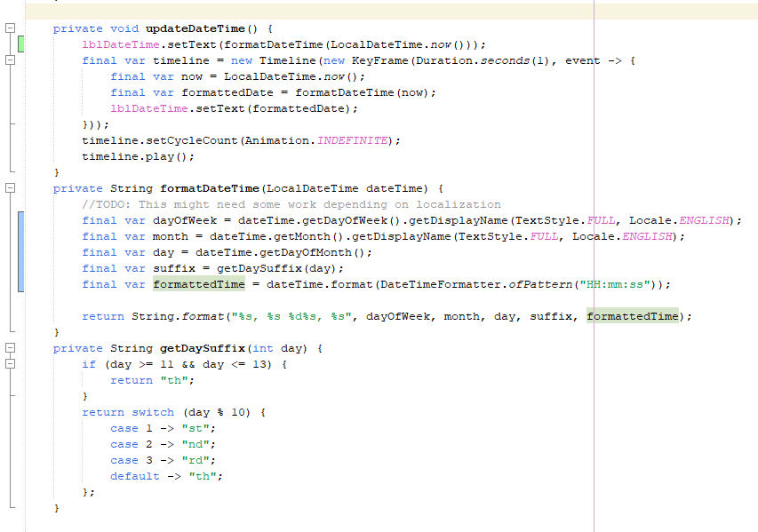Click getDayOfMonth() on the day line
758x532 pixels.
click(x=312, y=252)
